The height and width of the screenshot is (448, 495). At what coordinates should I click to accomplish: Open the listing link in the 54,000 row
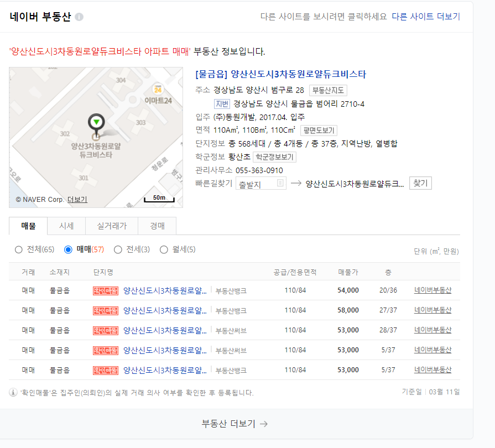(x=165, y=291)
